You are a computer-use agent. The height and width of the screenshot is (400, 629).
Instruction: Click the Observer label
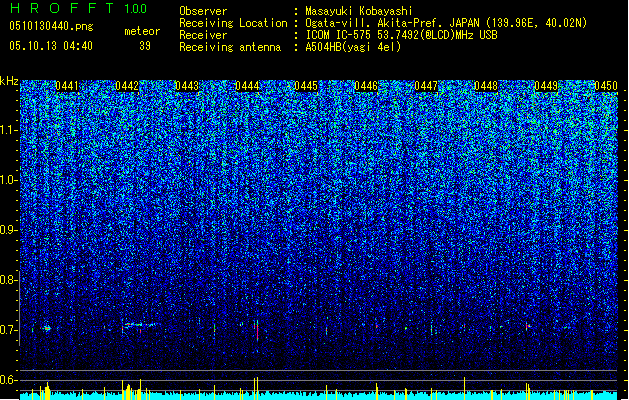pyautogui.click(x=203, y=11)
